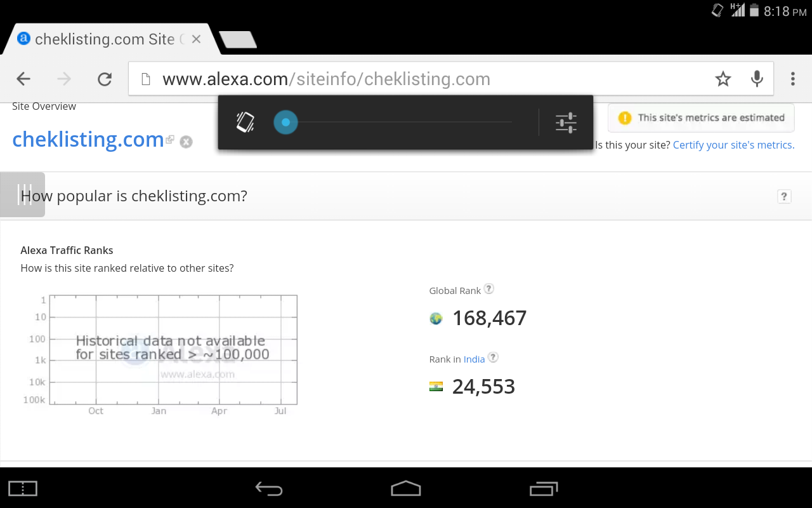Image resolution: width=812 pixels, height=508 pixels.
Task: Open the cheklisting.com site link
Action: click(x=88, y=139)
